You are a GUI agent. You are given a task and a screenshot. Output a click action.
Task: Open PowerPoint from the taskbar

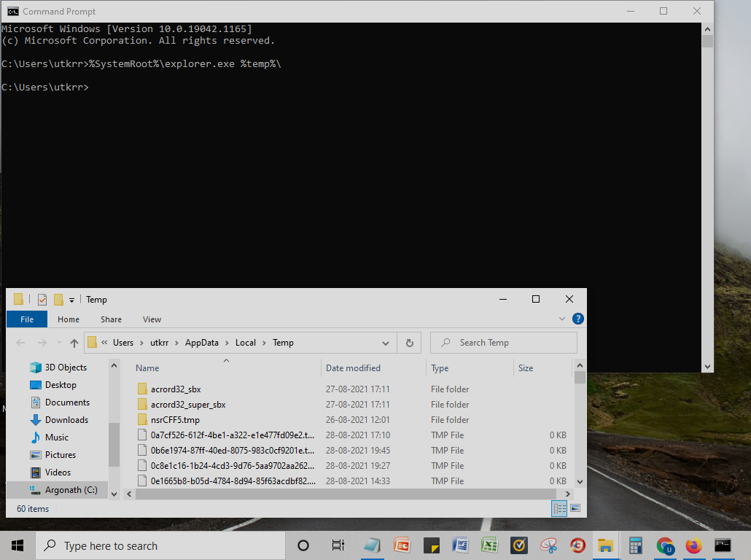pyautogui.click(x=402, y=545)
